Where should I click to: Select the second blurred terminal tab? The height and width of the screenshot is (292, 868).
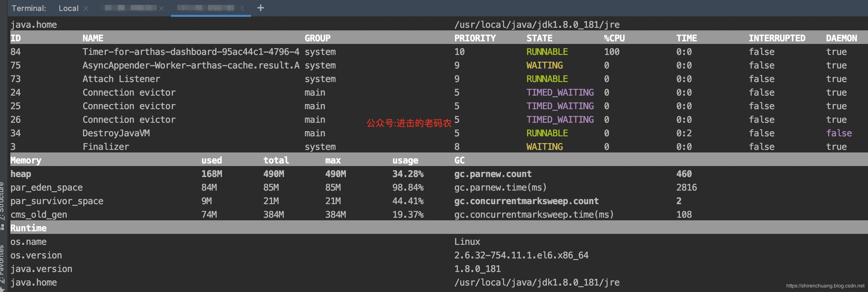tap(130, 8)
